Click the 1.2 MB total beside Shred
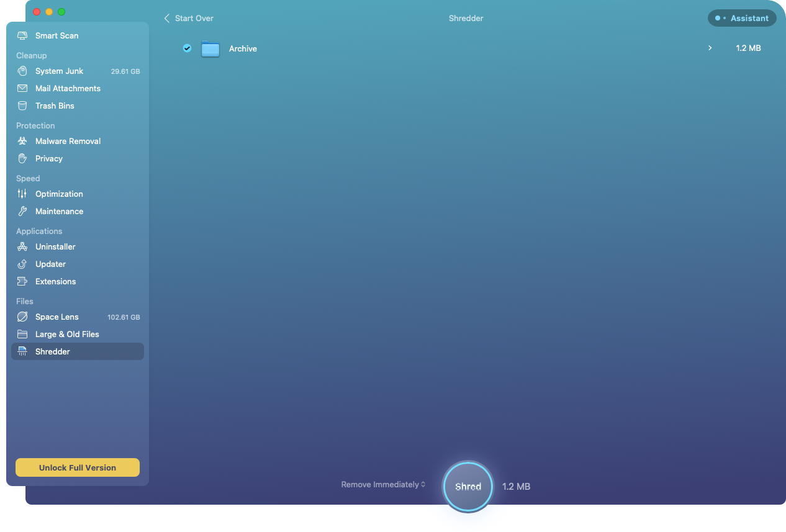786x532 pixels. pyautogui.click(x=516, y=487)
